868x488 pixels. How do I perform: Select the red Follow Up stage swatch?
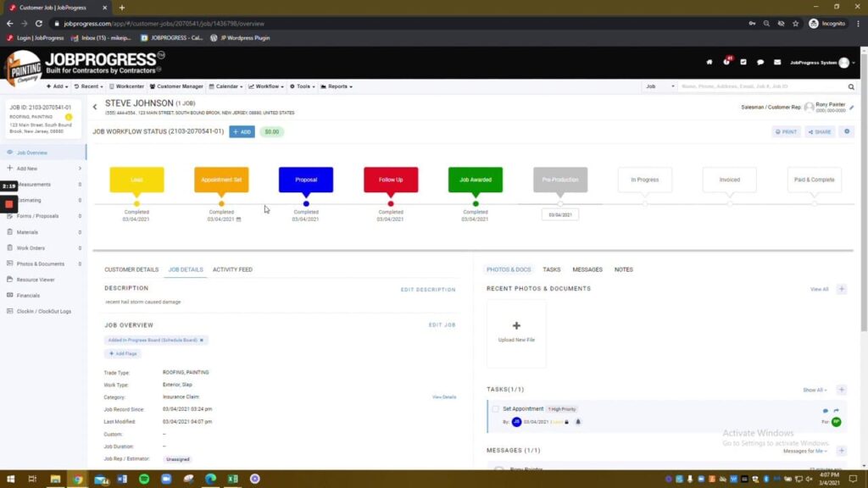pos(390,180)
